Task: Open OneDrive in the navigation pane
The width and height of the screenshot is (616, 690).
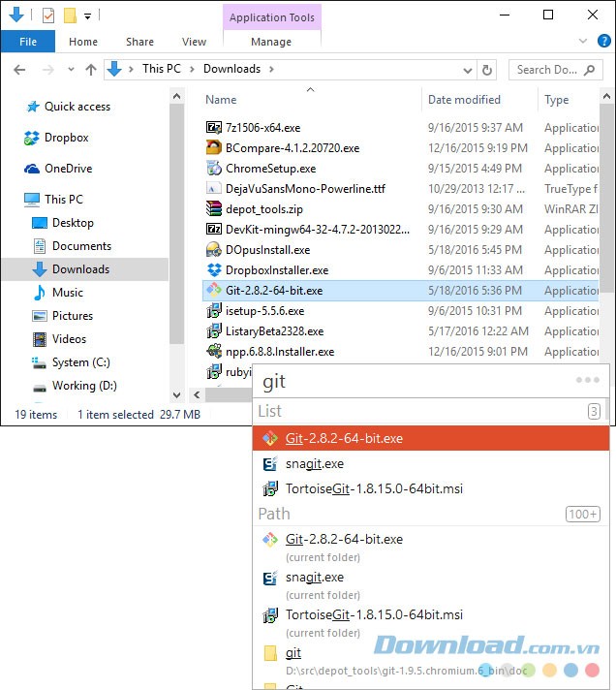Action: [x=58, y=169]
